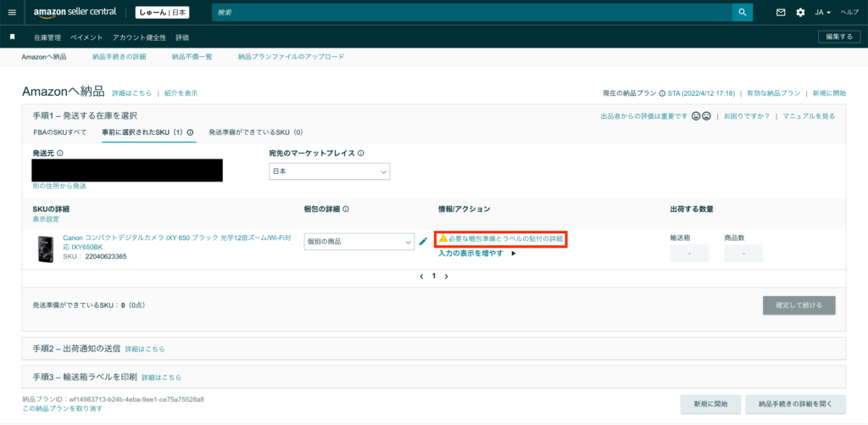Open the 日本 marketplace dropdown
868x425 pixels.
pos(330,171)
